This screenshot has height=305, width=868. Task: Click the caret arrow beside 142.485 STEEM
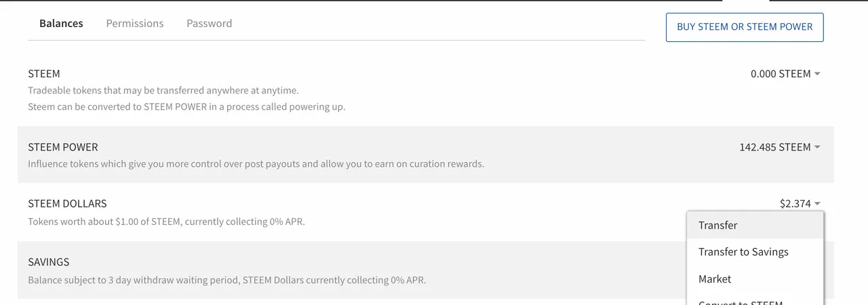pyautogui.click(x=817, y=147)
